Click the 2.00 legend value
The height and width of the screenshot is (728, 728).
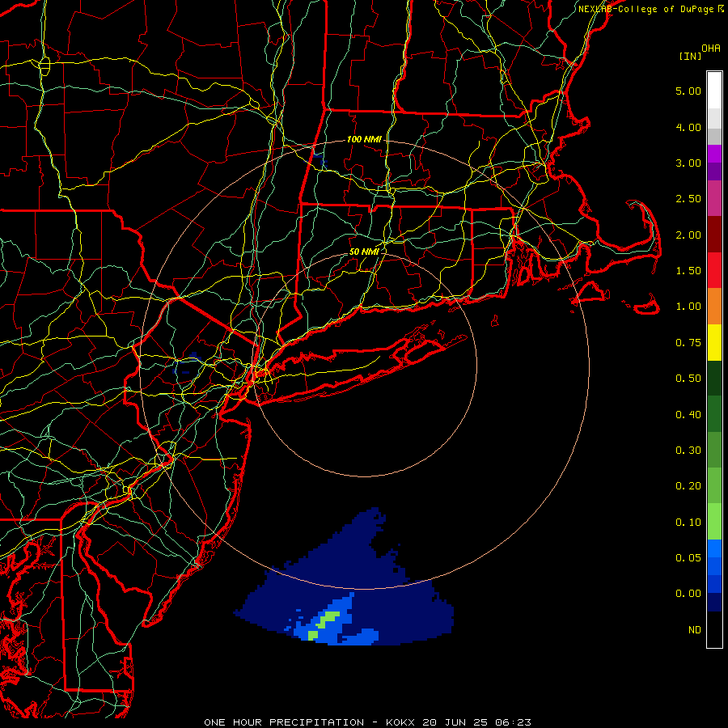(688, 235)
